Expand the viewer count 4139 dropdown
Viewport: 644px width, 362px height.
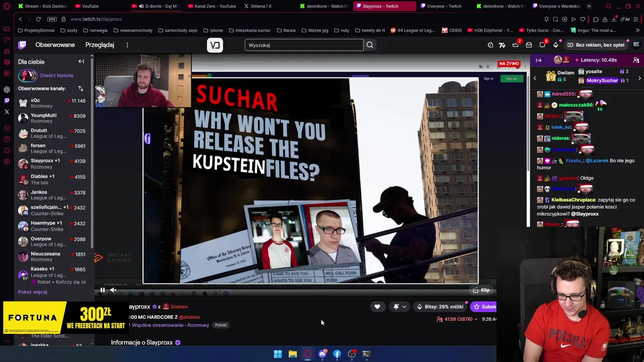[458, 319]
